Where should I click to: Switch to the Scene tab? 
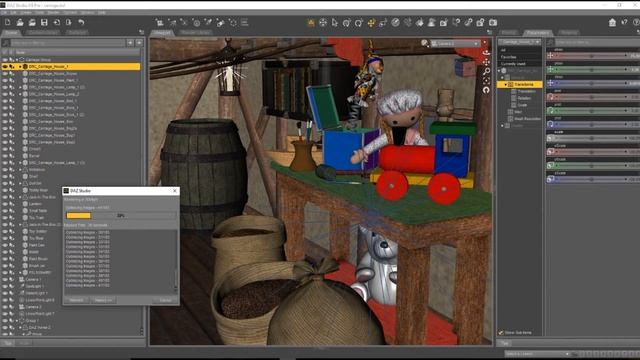click(11, 32)
